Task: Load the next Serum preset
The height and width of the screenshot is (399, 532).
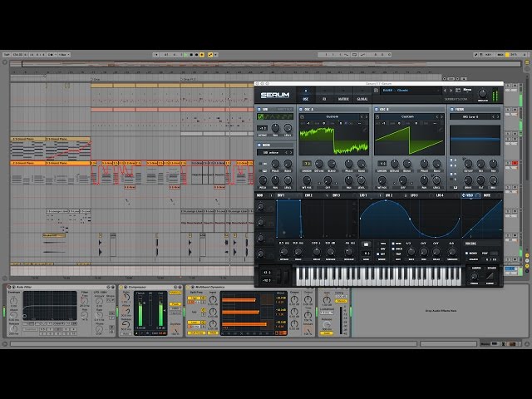Action: (x=451, y=91)
